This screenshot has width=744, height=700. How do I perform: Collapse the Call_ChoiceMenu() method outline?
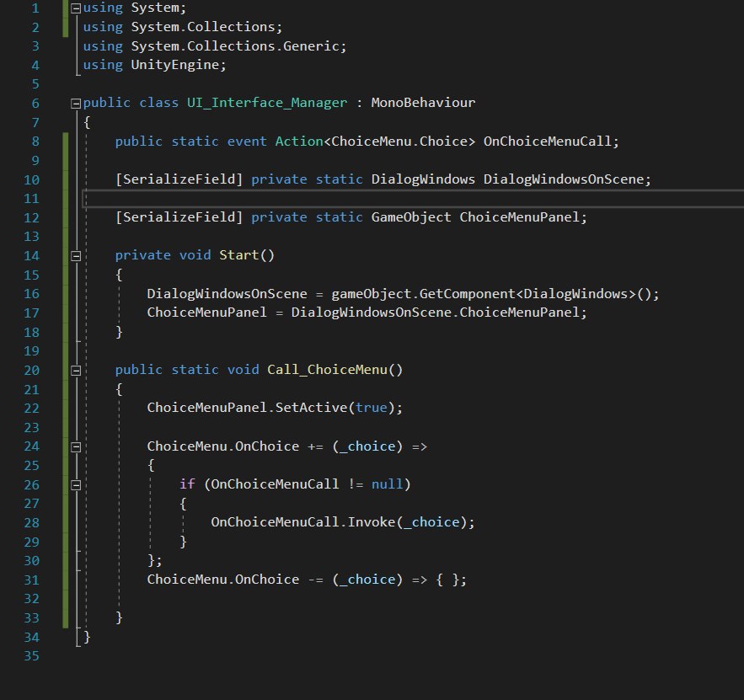(x=76, y=371)
